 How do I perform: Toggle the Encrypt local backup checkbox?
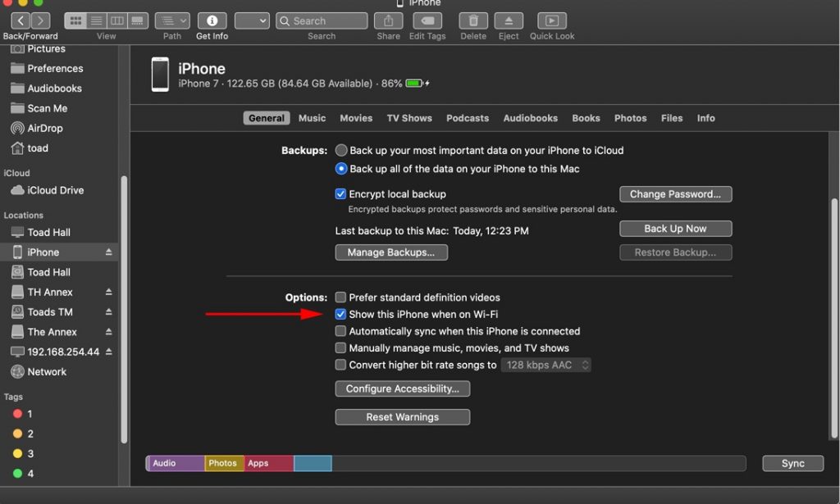point(340,194)
